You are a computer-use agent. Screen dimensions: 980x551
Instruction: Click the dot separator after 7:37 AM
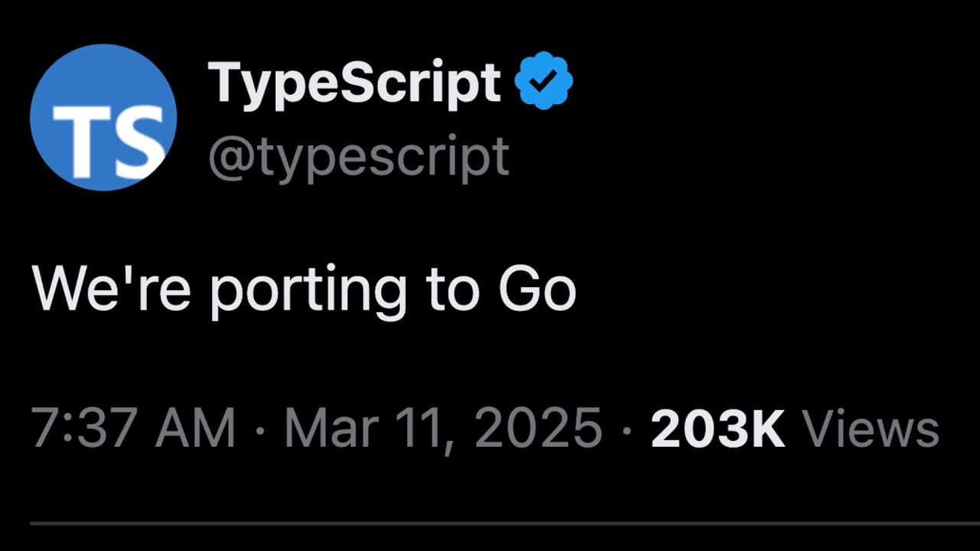pyautogui.click(x=260, y=430)
